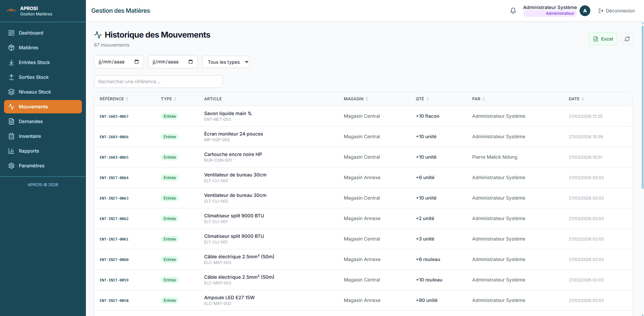
Task: Click article Ampoule LED E27 15W
Action: (x=230, y=298)
